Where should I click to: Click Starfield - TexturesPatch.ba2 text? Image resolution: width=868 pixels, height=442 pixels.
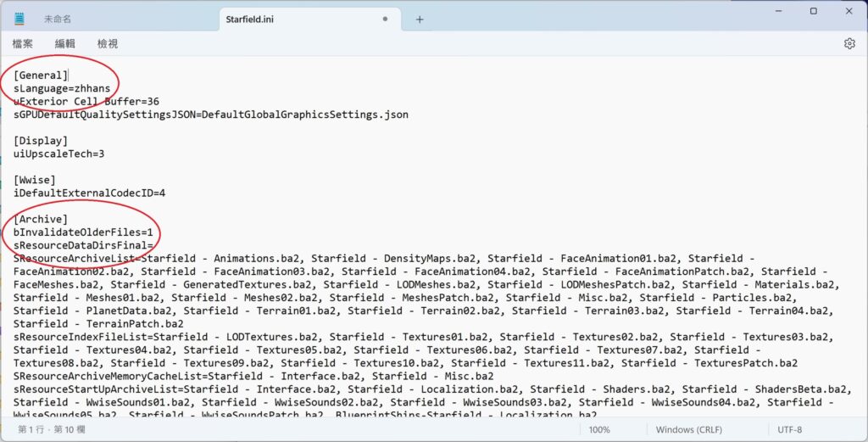click(709, 363)
